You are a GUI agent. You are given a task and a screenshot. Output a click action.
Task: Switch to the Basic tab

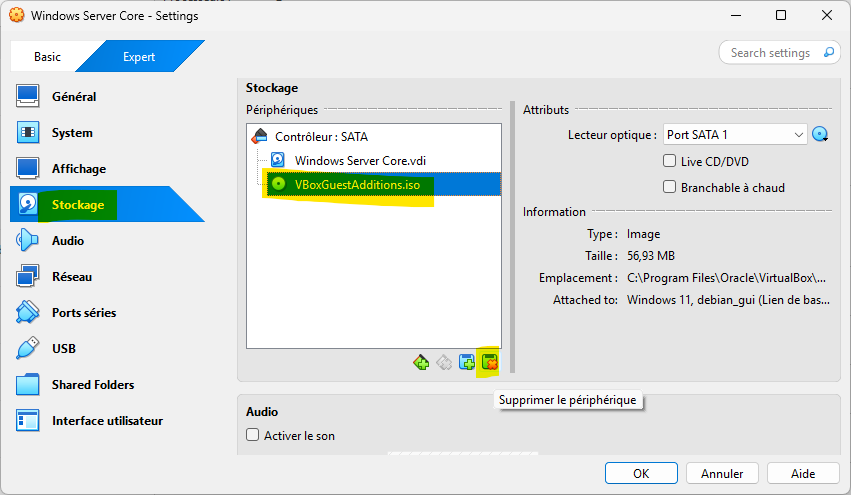[x=47, y=56]
